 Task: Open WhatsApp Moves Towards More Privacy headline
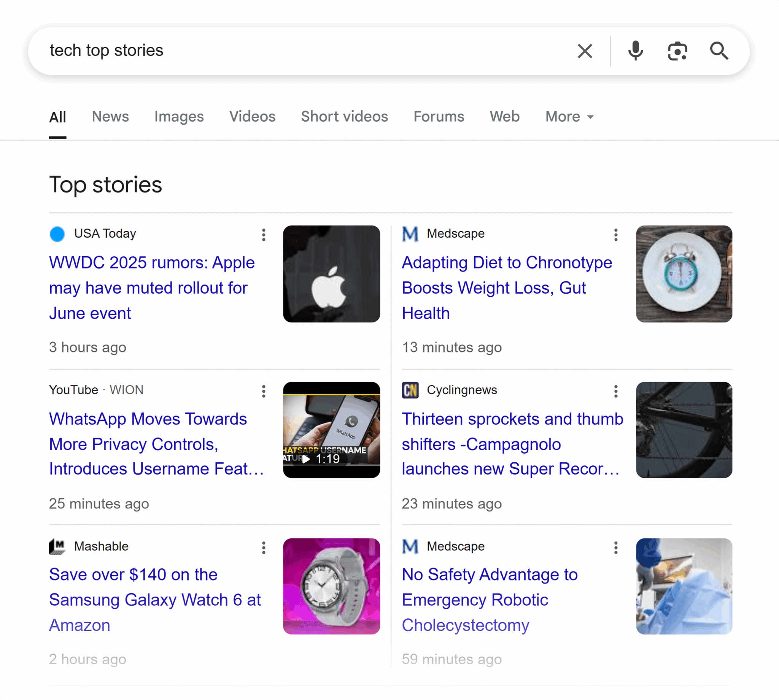coord(157,444)
